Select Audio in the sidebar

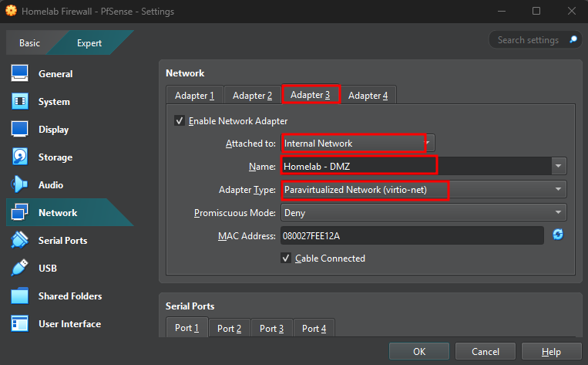point(51,184)
